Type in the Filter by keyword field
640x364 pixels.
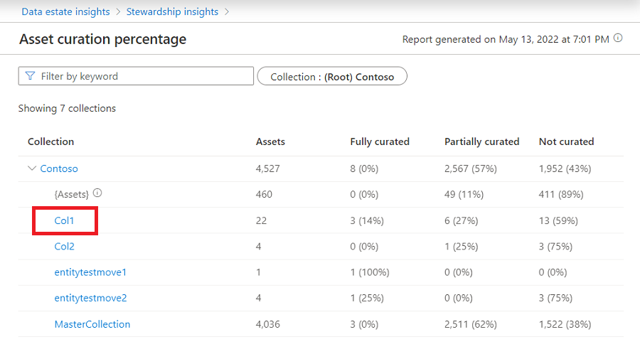coord(142,76)
